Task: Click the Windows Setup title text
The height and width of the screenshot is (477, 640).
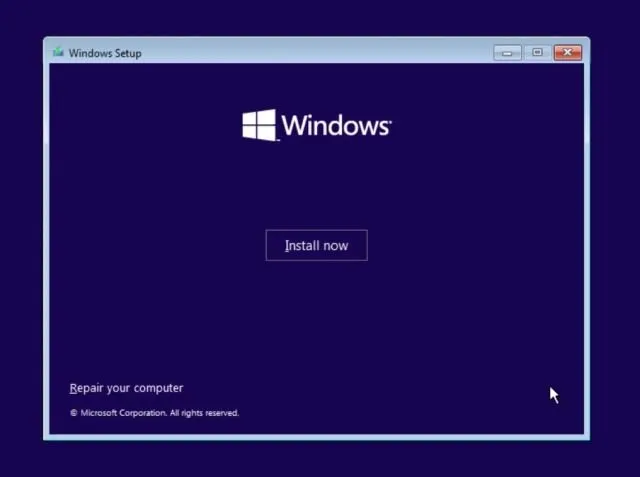Action: (105, 53)
